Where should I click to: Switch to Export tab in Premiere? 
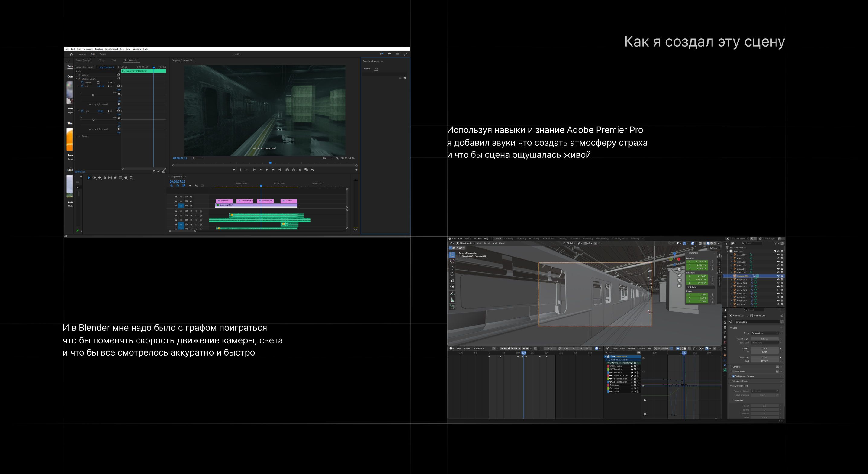(103, 54)
